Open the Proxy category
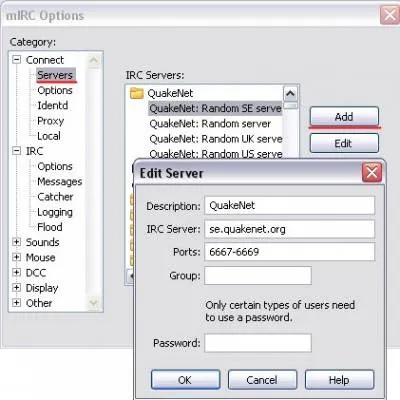Viewport: 400px width, 400px height. point(51,121)
